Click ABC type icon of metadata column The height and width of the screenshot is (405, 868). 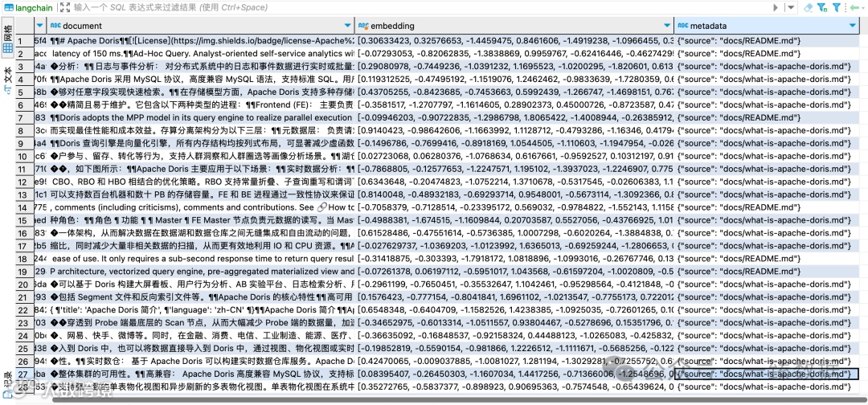pos(683,26)
